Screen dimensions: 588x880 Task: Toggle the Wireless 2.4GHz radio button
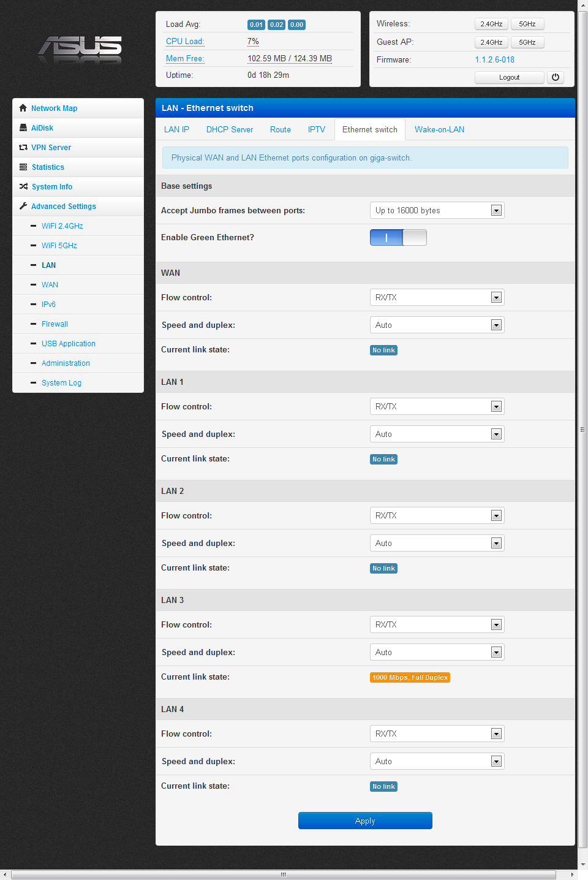coord(491,24)
